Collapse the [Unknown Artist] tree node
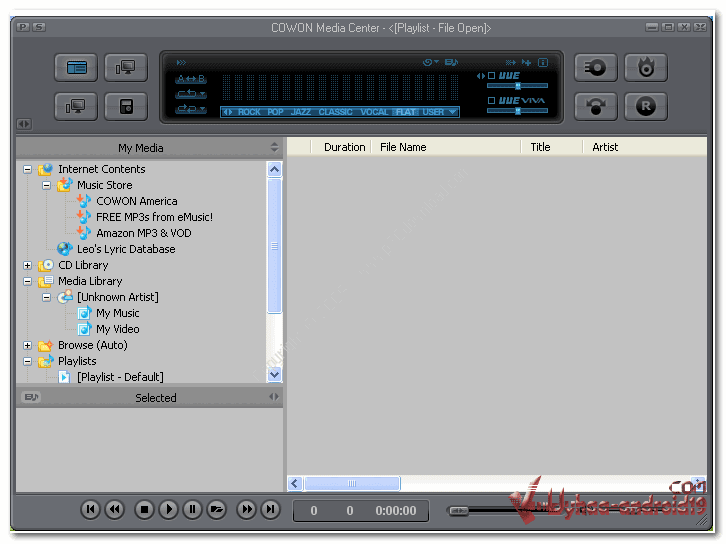The image size is (726, 544). [x=46, y=298]
